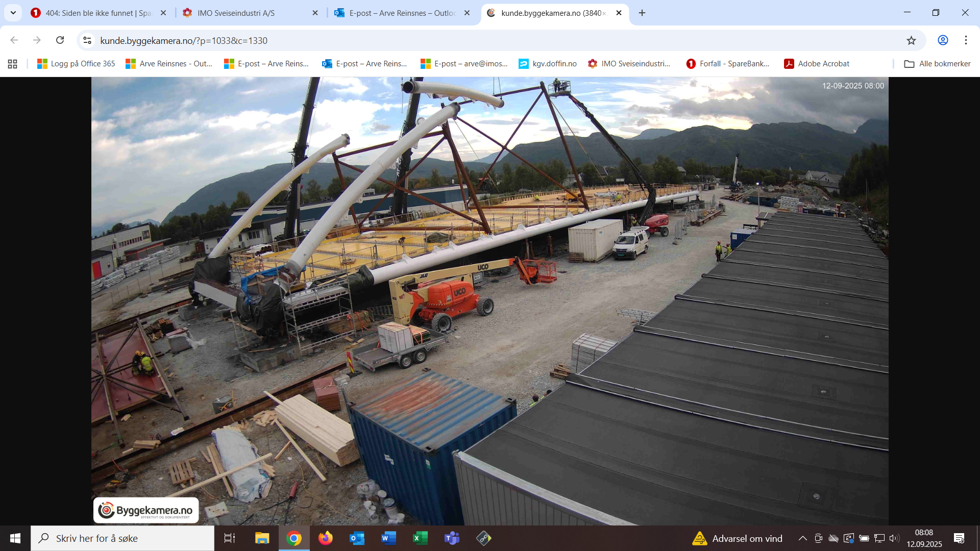Open the Alle bokmerker folder
The width and height of the screenshot is (980, 551).
[x=937, y=64]
